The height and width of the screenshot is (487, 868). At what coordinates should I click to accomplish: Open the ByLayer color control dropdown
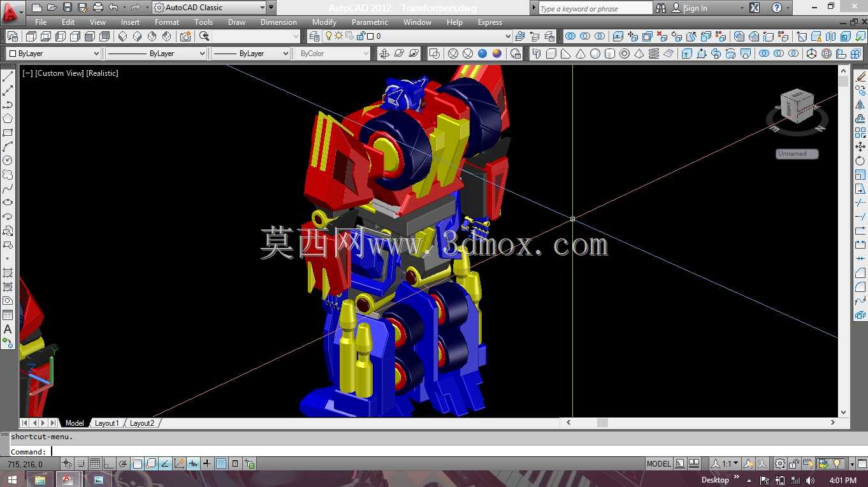coord(54,54)
